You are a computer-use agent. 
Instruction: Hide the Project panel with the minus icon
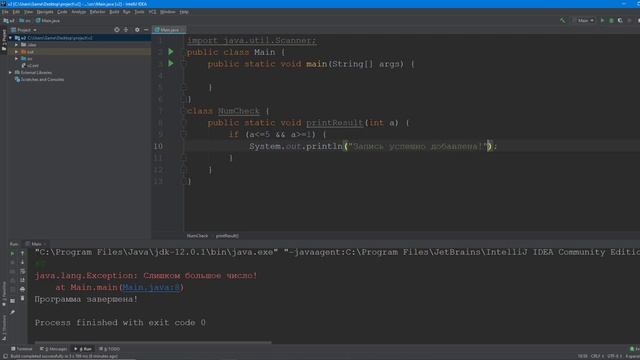point(146,30)
